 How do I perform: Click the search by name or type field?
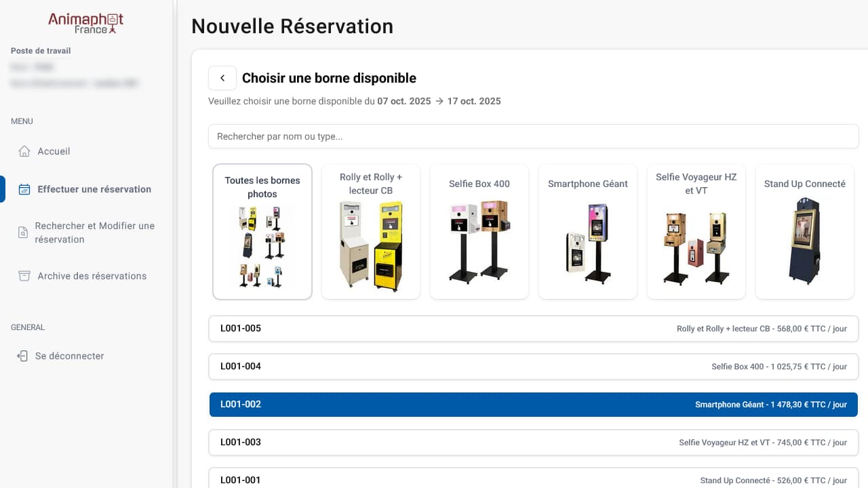click(533, 136)
